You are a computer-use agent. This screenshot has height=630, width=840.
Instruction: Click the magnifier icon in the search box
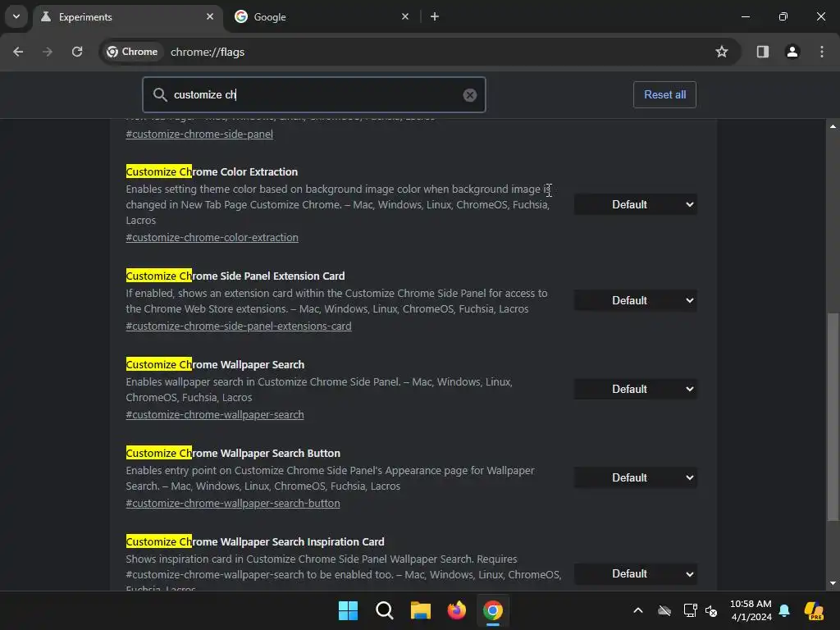click(160, 95)
